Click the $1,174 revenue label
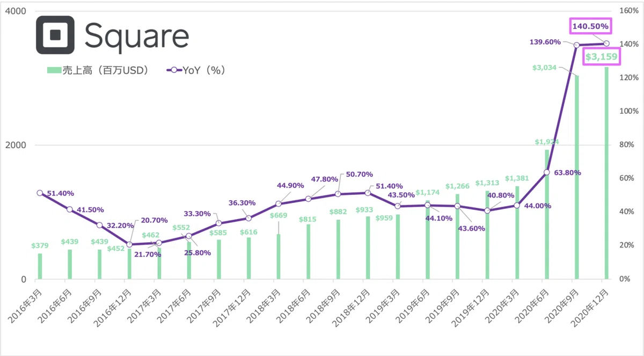 point(428,192)
